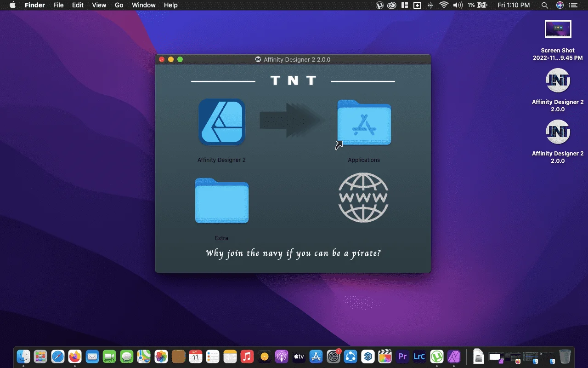
Task: Open Reminders in the Dock
Action: point(213,356)
